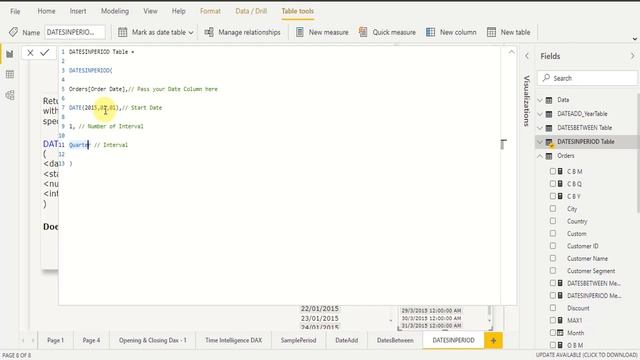Check the Month field
640x360 pixels.
[553, 333]
